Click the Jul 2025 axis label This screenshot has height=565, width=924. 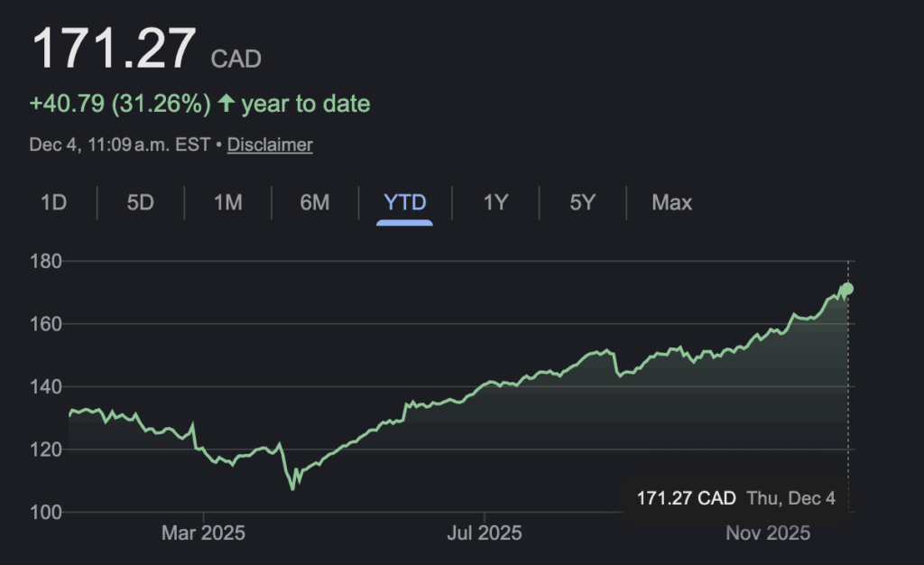(485, 533)
